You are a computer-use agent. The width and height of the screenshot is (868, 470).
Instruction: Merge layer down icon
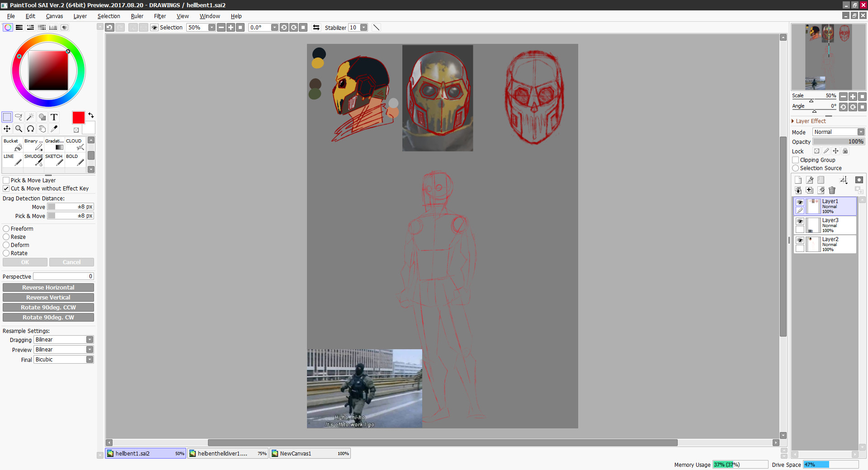pyautogui.click(x=798, y=190)
